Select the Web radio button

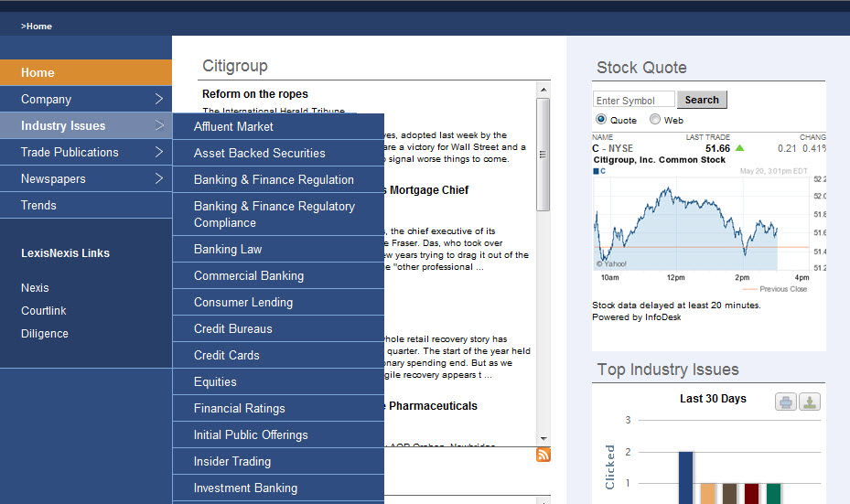click(x=655, y=120)
